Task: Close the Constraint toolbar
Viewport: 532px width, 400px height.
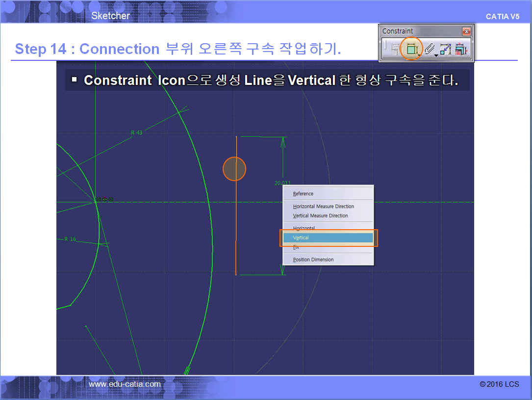Action: (466, 31)
